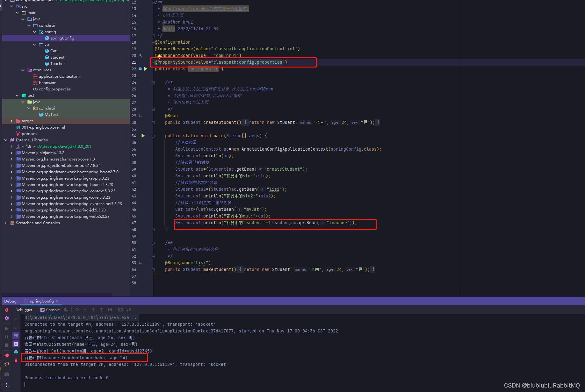This screenshot has width=585, height=392.
Task: Open the Teacher class
Action: (x=57, y=64)
